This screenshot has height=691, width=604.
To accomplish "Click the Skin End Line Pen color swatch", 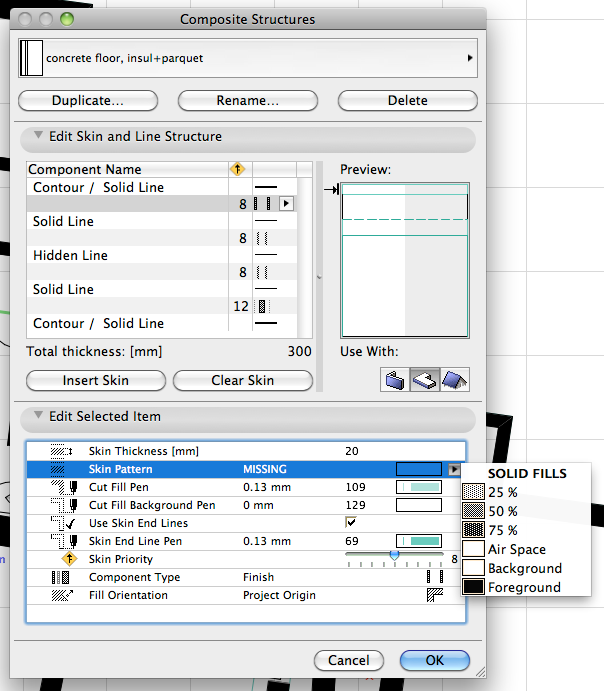I will [419, 541].
